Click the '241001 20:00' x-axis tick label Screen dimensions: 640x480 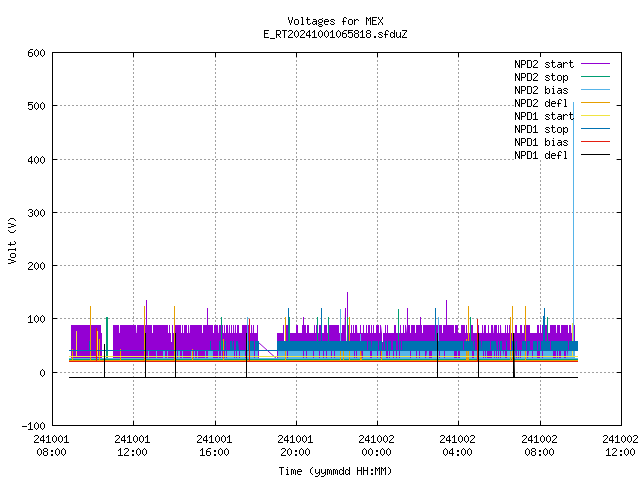pyautogui.click(x=295, y=446)
